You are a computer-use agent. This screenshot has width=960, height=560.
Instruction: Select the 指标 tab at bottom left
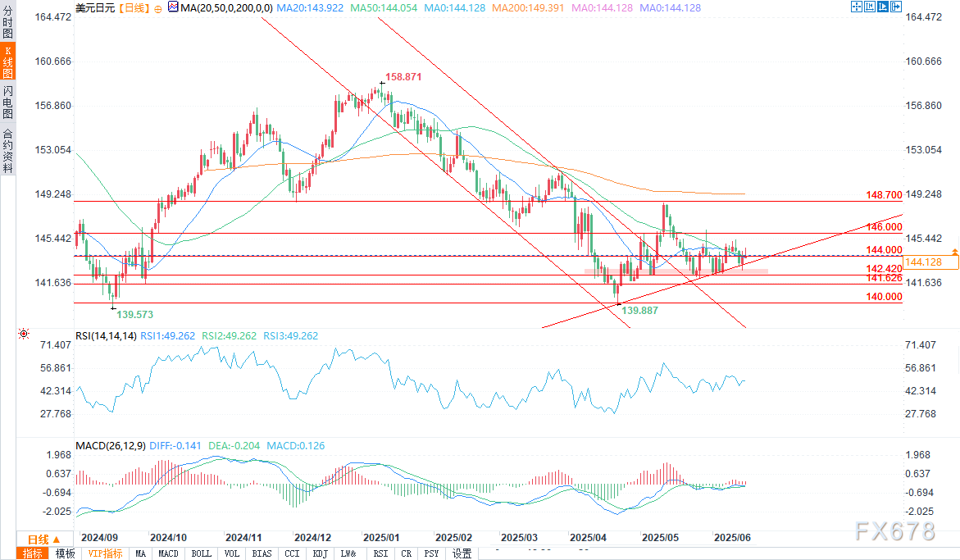tap(34, 553)
